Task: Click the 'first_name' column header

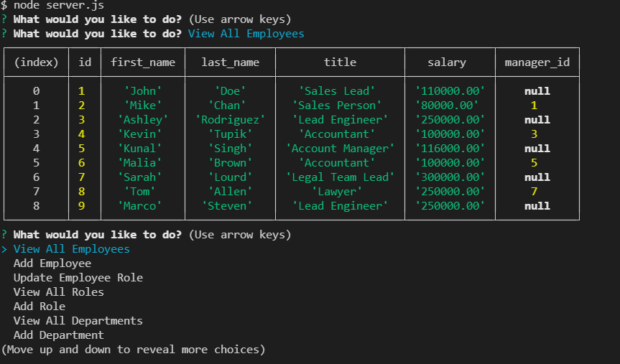Action: pyautogui.click(x=143, y=62)
